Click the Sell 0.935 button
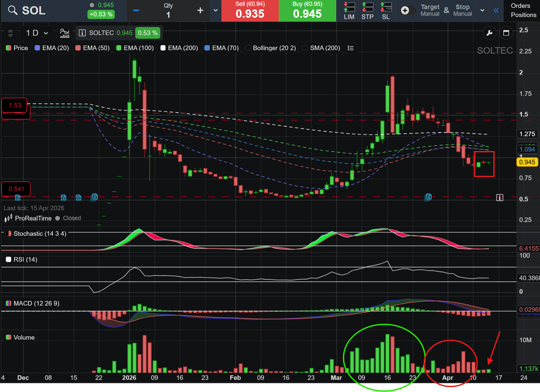540x392 pixels. (x=250, y=11)
